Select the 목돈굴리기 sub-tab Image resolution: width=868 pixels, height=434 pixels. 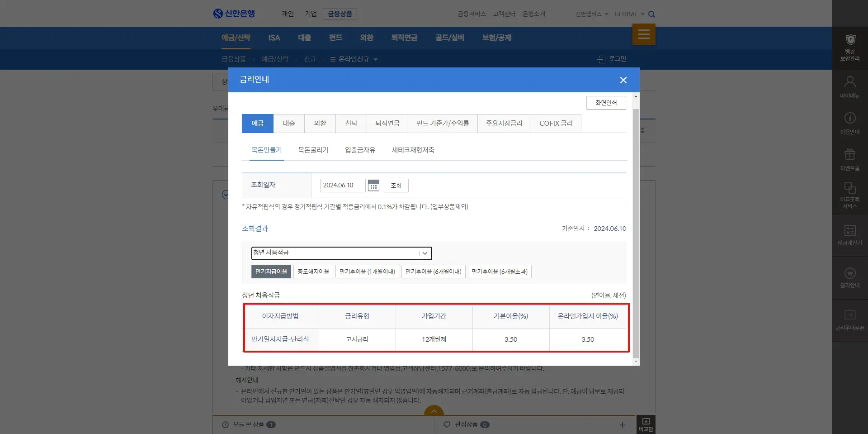[x=313, y=150]
